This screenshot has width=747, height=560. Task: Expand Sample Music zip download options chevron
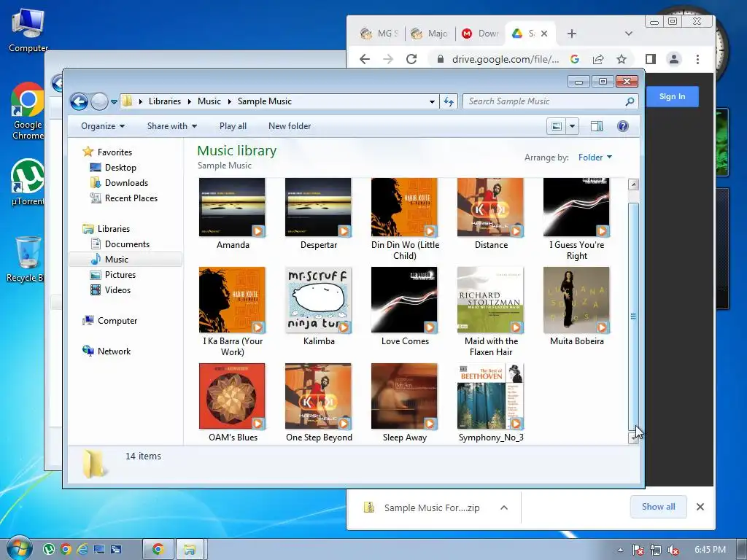504,507
